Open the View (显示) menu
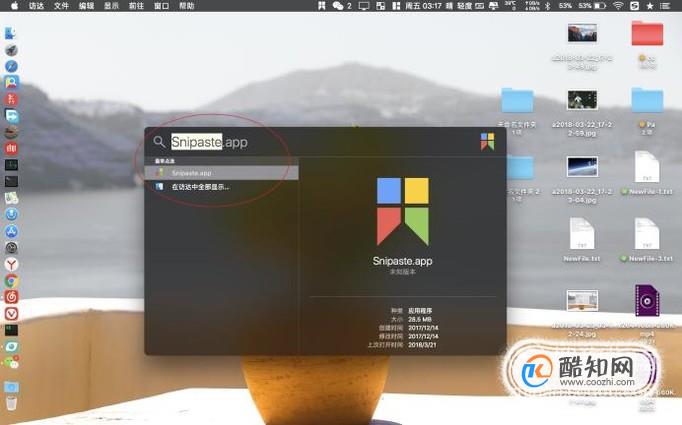Viewport: 682px width, 425px height. pos(111,6)
